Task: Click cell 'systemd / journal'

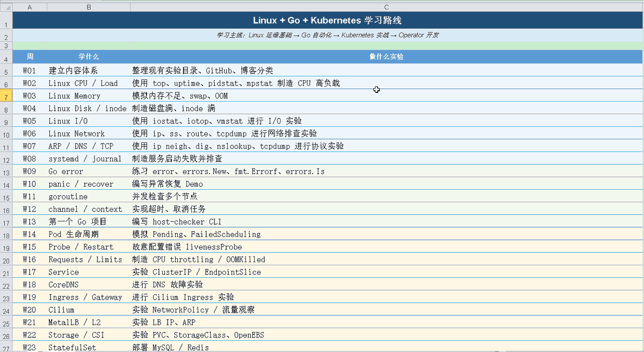Action: click(x=89, y=159)
